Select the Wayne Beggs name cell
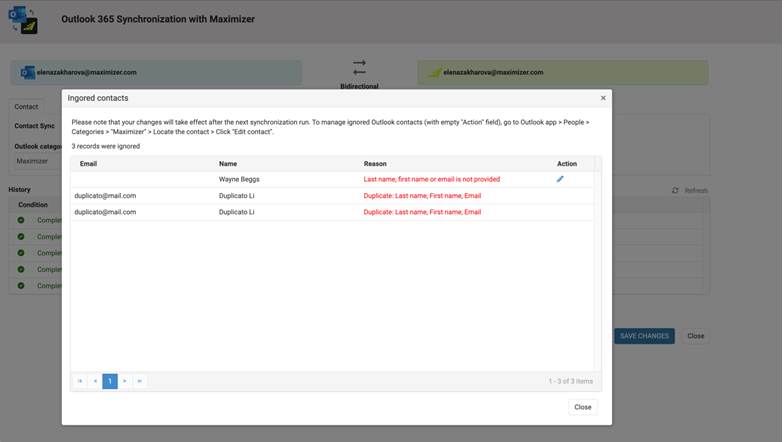The height and width of the screenshot is (442, 784). (x=239, y=179)
